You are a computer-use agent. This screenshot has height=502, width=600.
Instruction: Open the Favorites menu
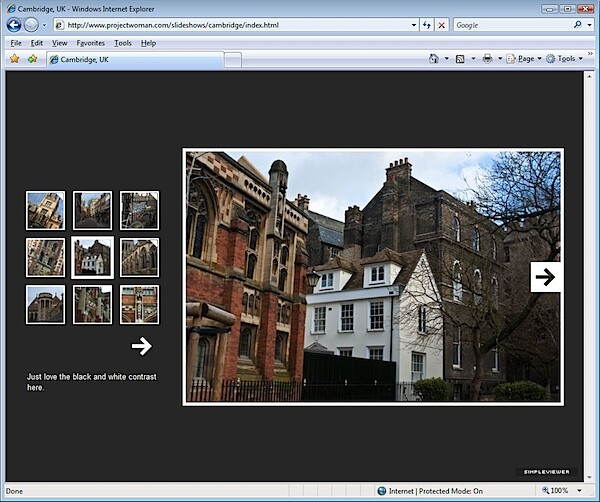coord(90,43)
